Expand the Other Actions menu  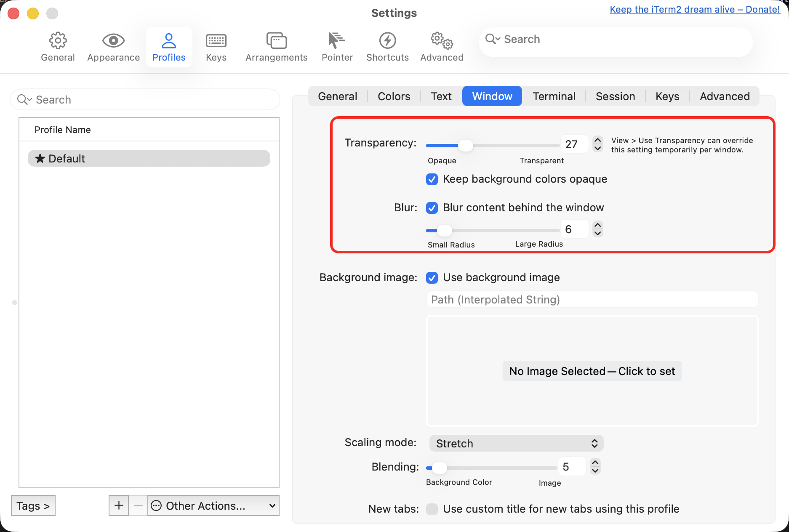(213, 505)
